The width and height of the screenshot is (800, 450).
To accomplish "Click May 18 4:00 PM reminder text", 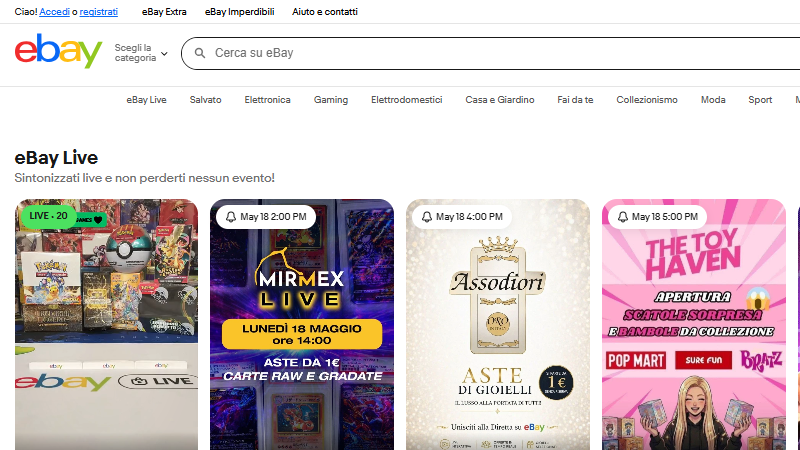I will [x=469, y=217].
